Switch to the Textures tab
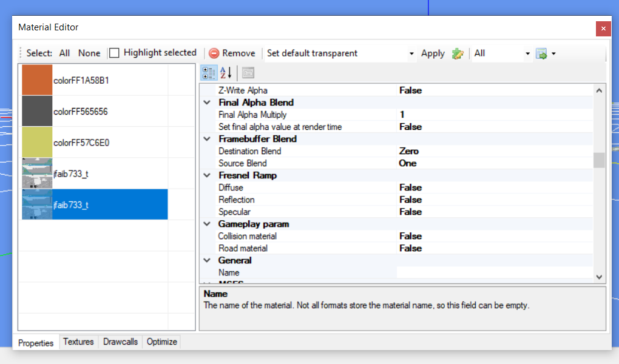This screenshot has height=364, width=619. pos(78,342)
